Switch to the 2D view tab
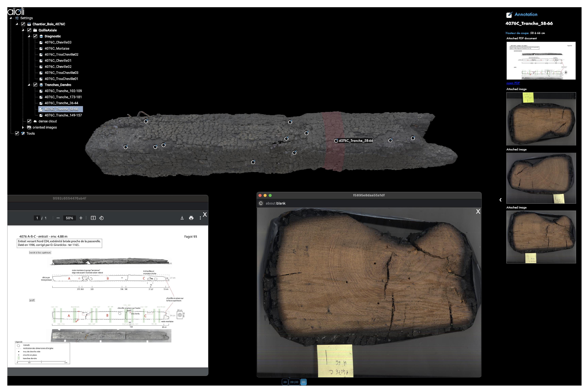The width and height of the screenshot is (588, 391). pyautogui.click(x=285, y=382)
